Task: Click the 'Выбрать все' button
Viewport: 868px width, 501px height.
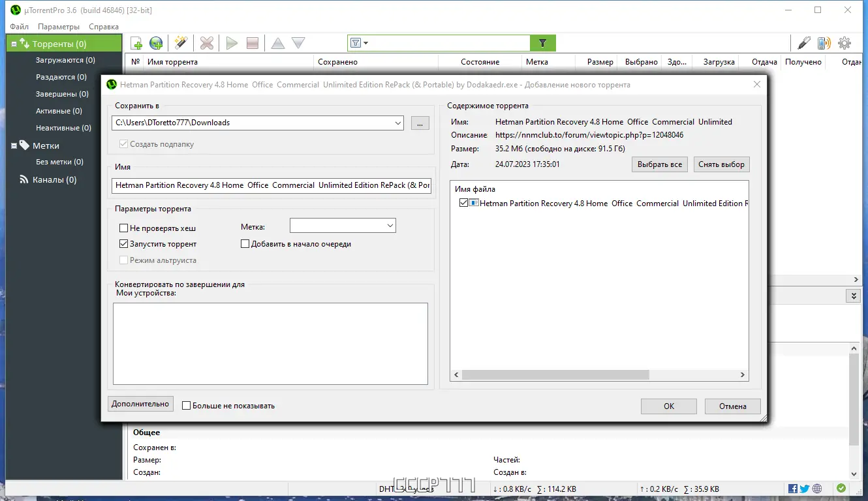Action: click(659, 164)
